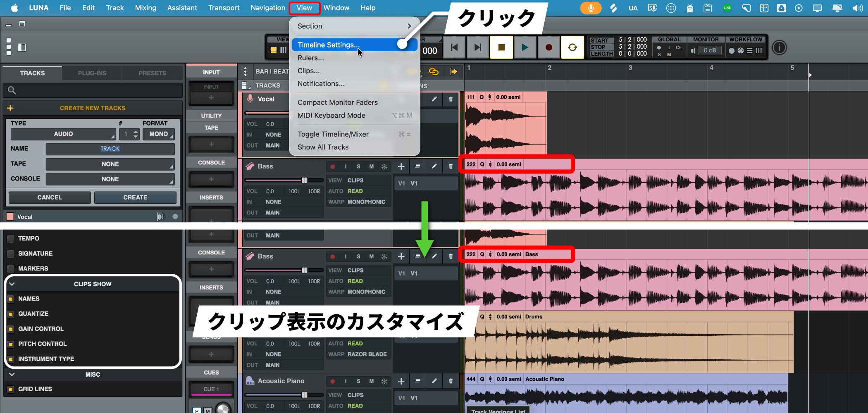Toggle the NAMES checkbox under Clips Show

(x=11, y=299)
